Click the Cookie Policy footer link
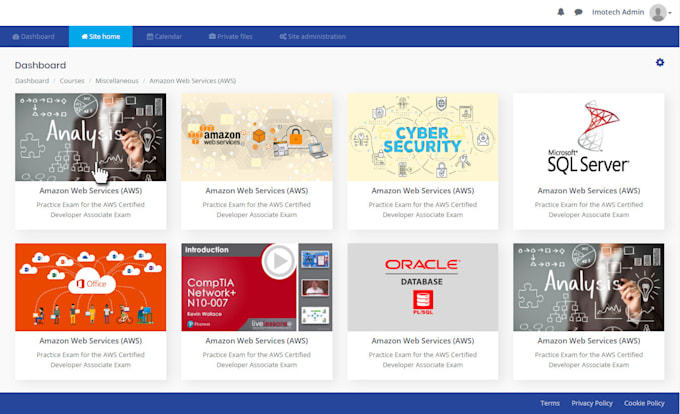This screenshot has height=414, width=680. pos(644,403)
